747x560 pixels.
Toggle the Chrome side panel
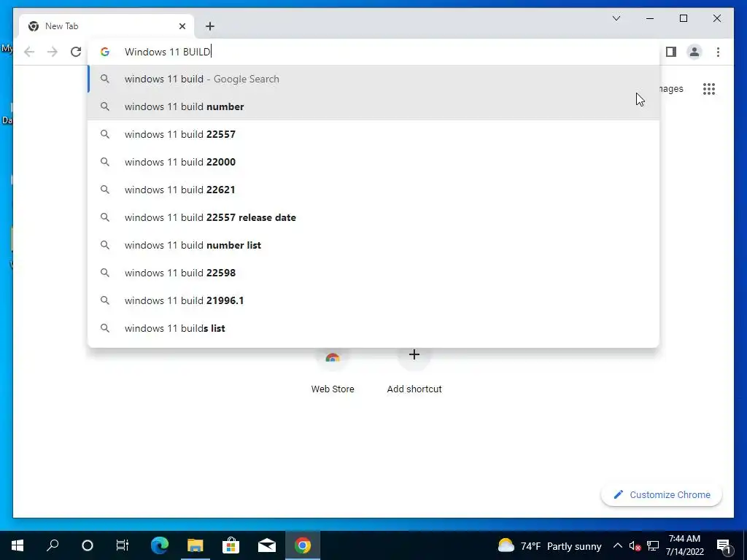(x=671, y=52)
